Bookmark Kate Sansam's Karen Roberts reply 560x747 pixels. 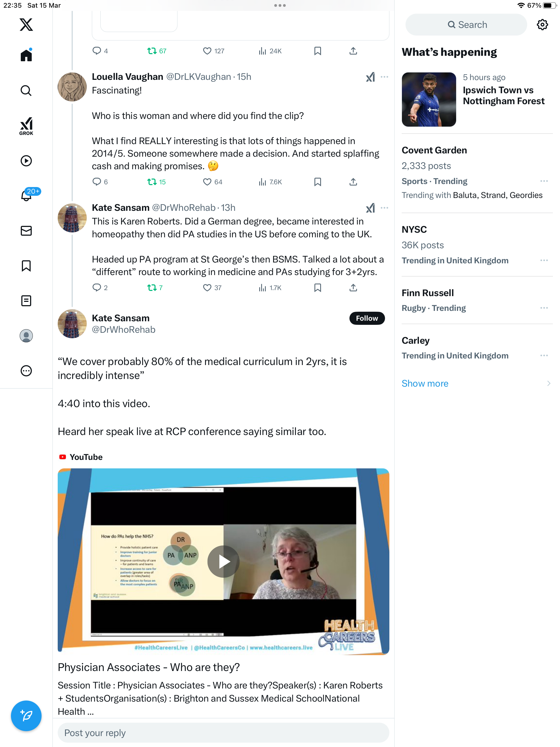click(317, 288)
